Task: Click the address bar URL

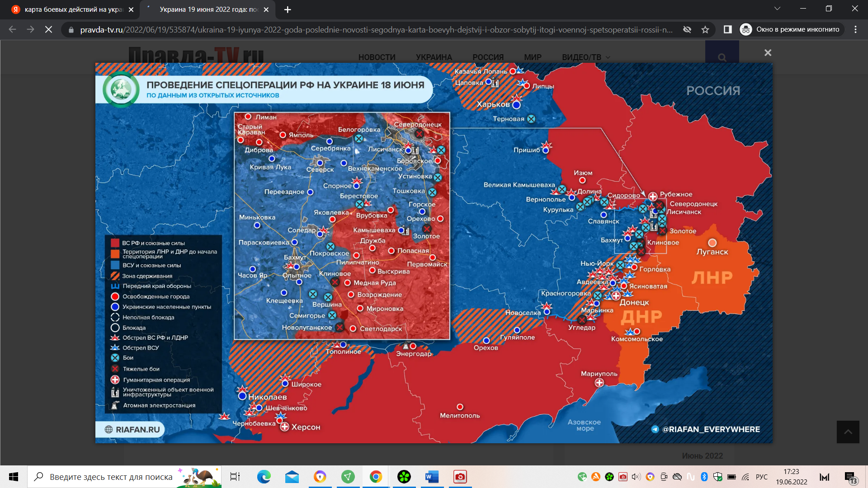Action: [x=376, y=30]
